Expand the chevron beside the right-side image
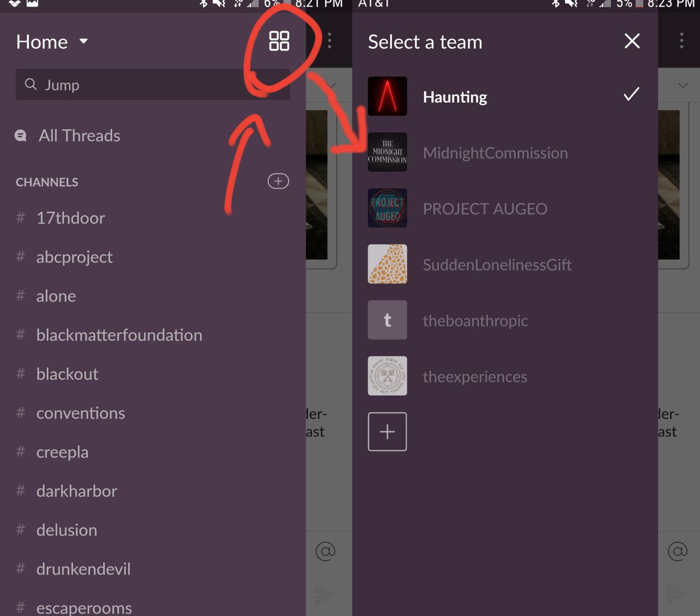 click(x=683, y=85)
